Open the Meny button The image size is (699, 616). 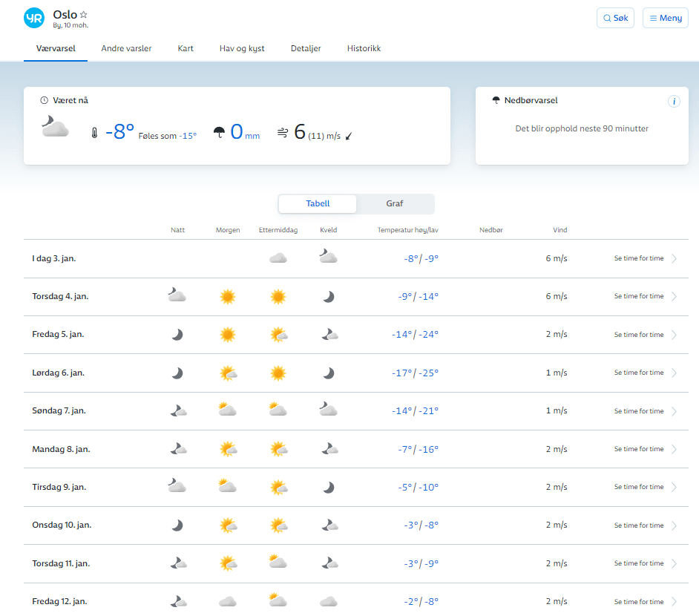[665, 18]
